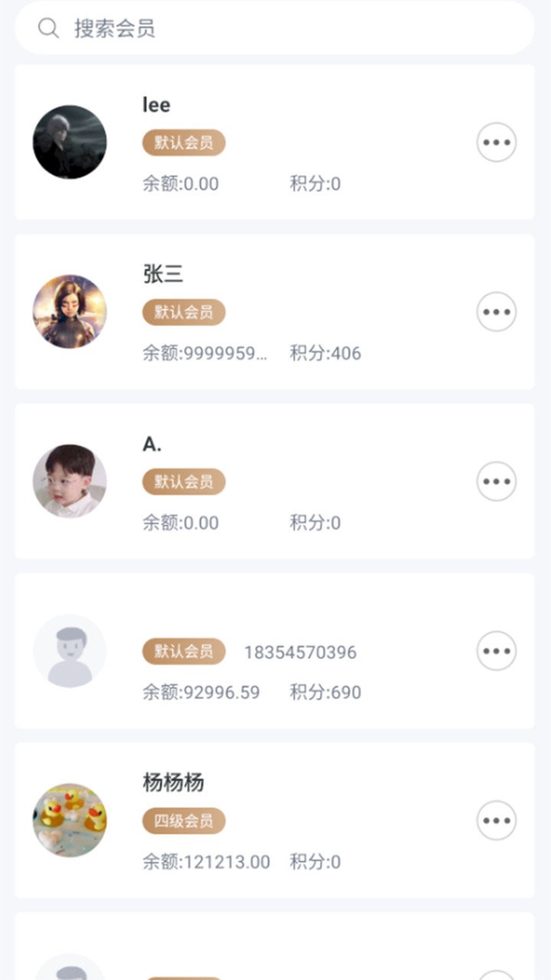
Task: Open more options for member lee
Action: pos(497,142)
